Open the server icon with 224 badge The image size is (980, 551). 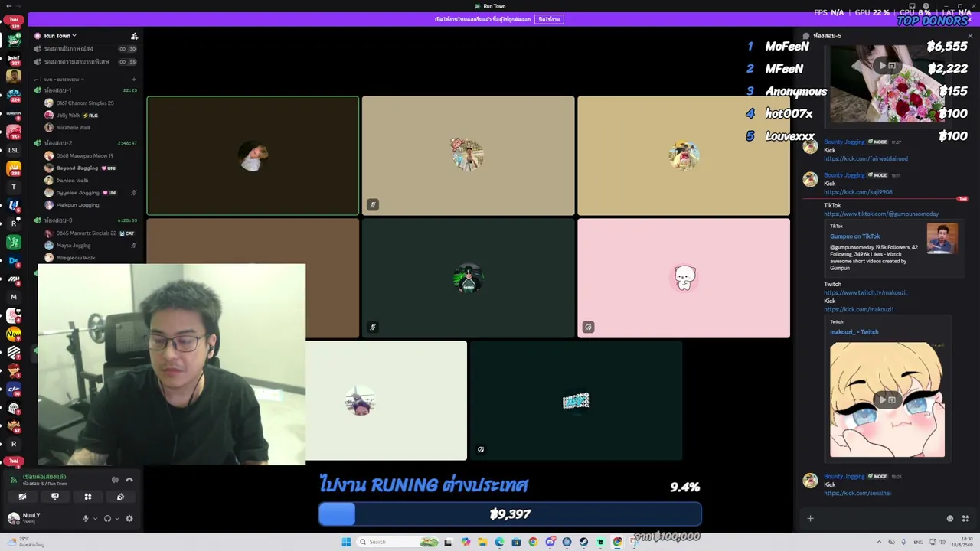pos(13,96)
